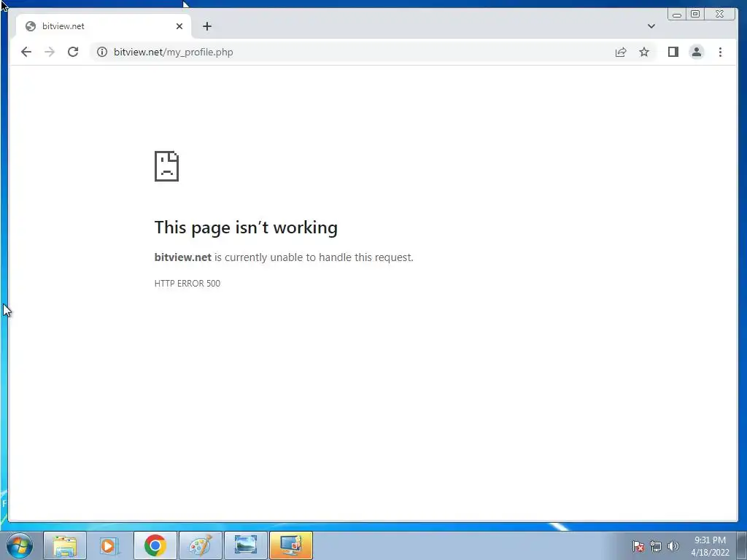Click the network icon in system tray

(656, 546)
